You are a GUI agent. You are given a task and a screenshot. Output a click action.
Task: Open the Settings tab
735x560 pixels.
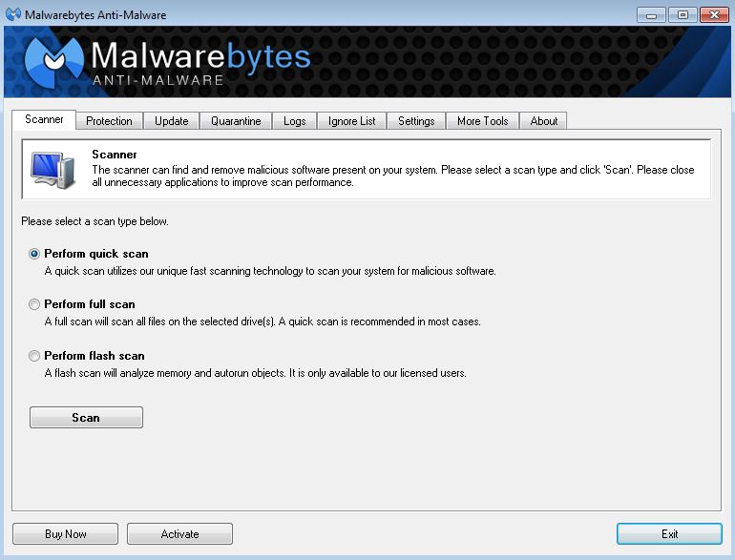pyautogui.click(x=416, y=121)
